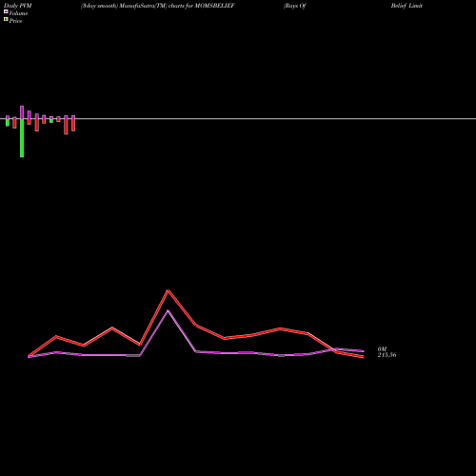The image size is (476, 476).
Task: Click the '(Rays Of' text in header
Action: pos(295,6)
